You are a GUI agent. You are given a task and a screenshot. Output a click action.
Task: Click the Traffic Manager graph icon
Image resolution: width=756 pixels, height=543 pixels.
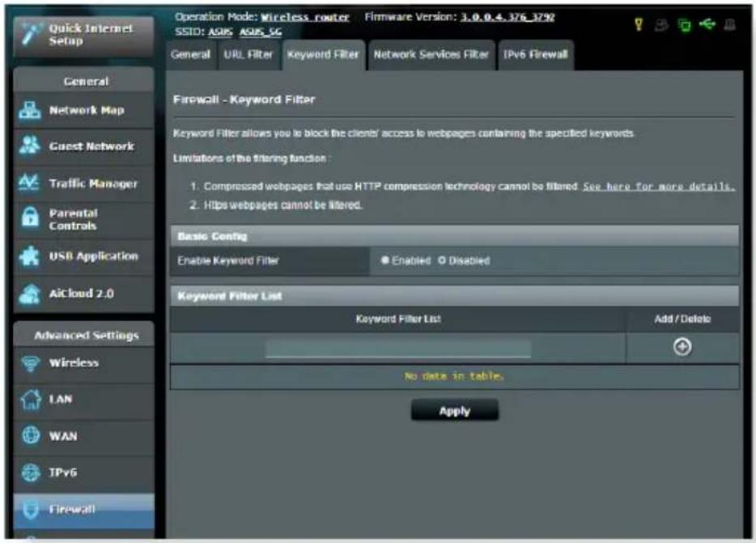tap(29, 183)
